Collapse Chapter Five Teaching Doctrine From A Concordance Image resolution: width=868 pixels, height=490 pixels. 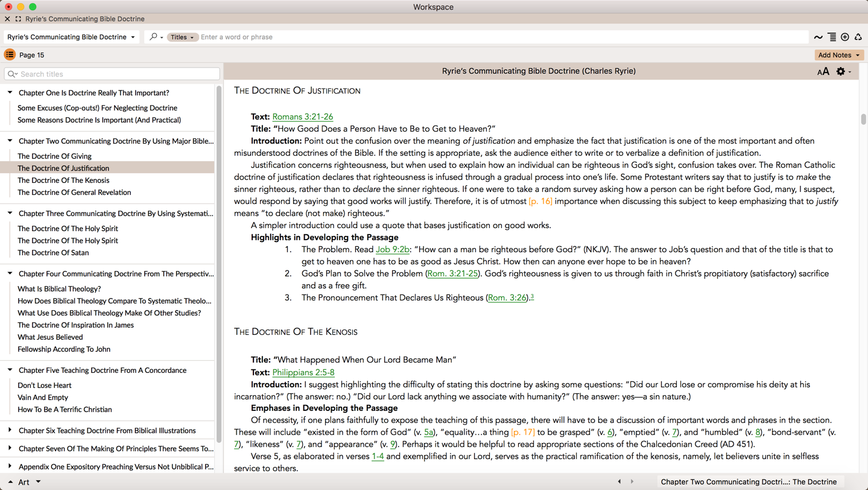point(10,370)
